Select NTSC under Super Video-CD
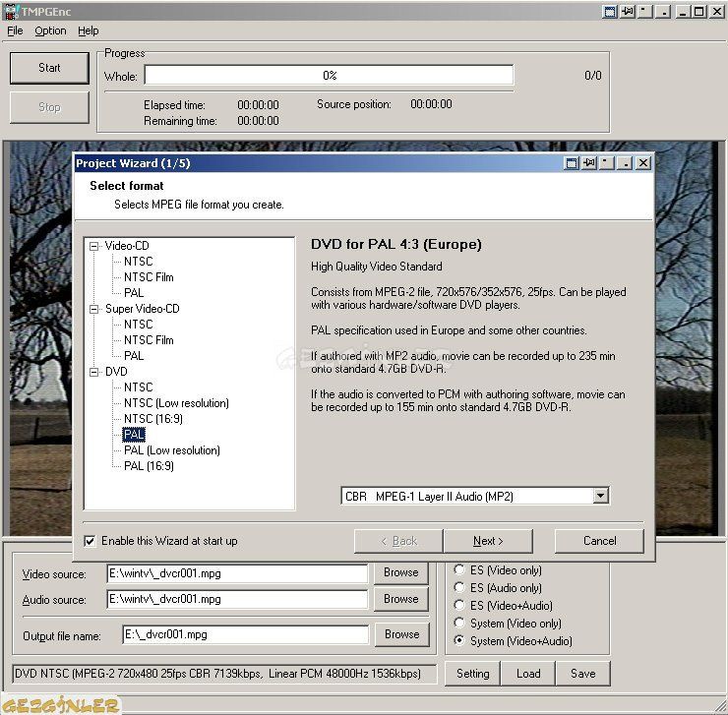Image resolution: width=728 pixels, height=715 pixels. coord(139,325)
